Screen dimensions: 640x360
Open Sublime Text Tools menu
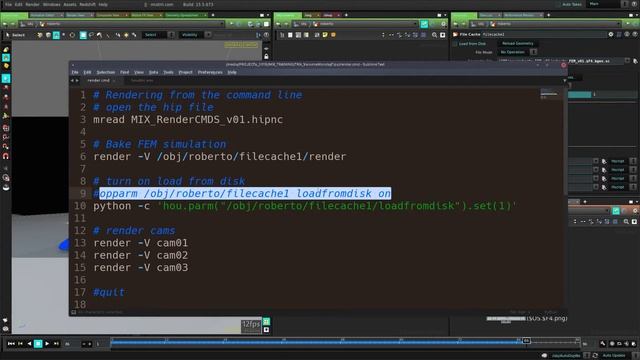[168, 72]
